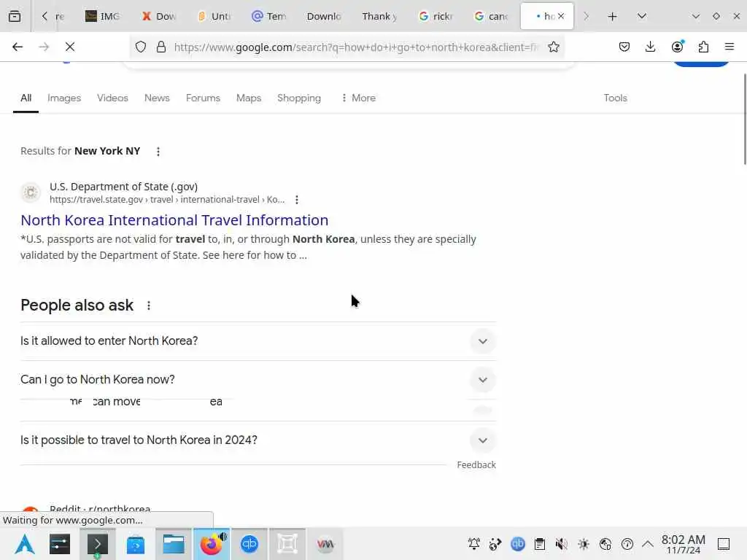
Task: Open the clock showing 8:02 AM
Action: click(x=683, y=544)
